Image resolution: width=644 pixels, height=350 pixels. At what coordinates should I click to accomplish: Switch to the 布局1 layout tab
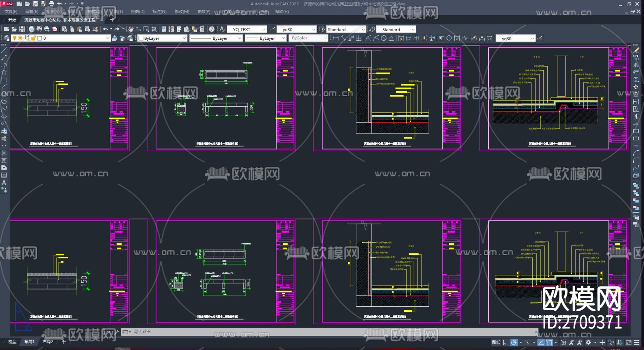[29, 342]
